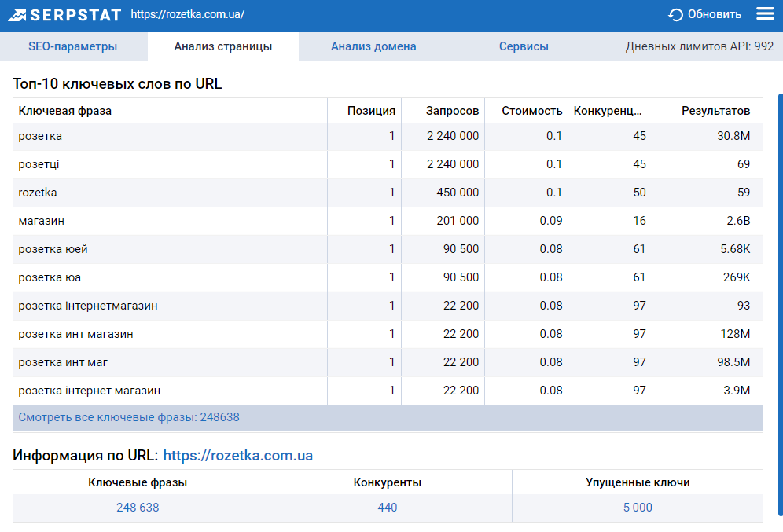Click the https://rozetka.com.ua/ URL in header
Image resolution: width=783 pixels, height=532 pixels.
tap(188, 14)
